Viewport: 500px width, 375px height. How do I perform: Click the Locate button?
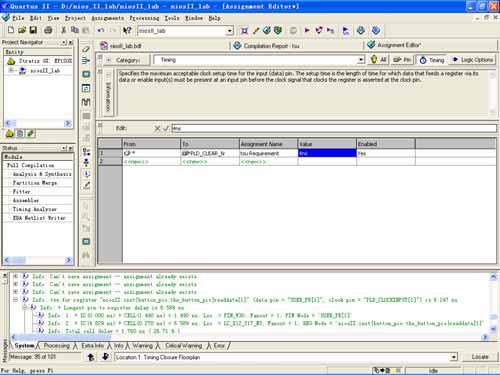tap(480, 357)
